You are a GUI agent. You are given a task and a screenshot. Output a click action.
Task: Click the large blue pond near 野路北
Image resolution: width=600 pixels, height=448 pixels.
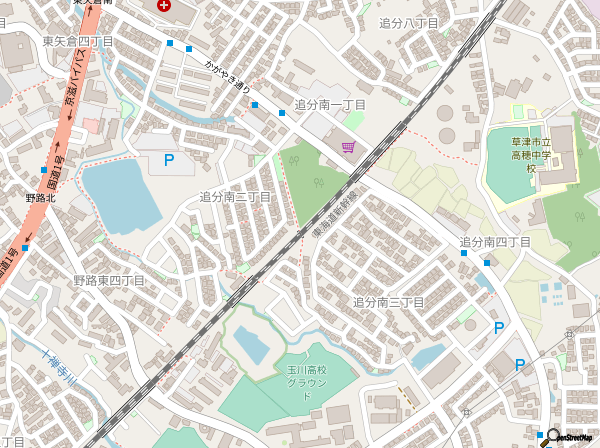point(120,196)
